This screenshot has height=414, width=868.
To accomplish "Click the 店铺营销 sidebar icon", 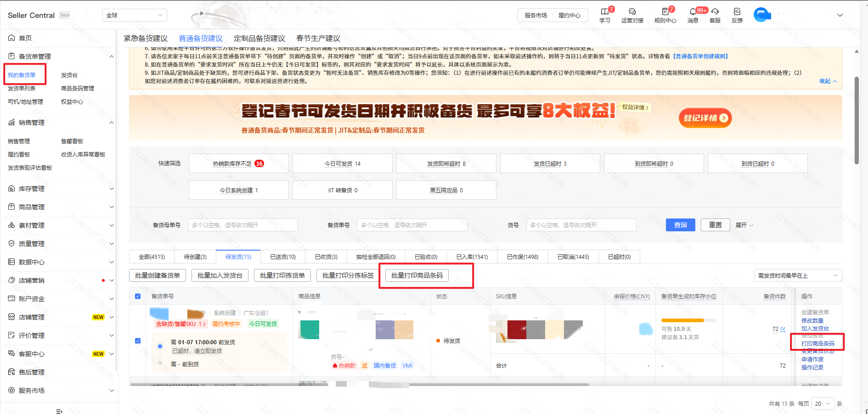I will click(11, 280).
